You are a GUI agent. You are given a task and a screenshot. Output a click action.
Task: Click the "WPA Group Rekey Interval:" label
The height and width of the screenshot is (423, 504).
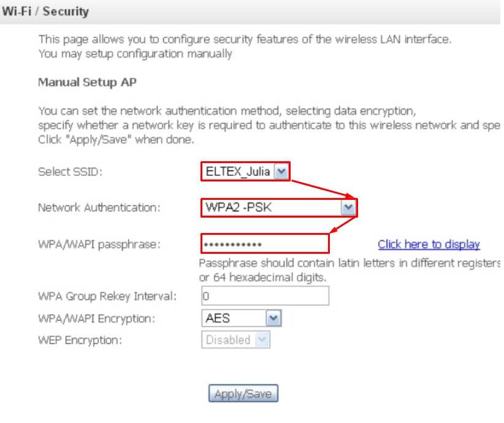coord(107,297)
